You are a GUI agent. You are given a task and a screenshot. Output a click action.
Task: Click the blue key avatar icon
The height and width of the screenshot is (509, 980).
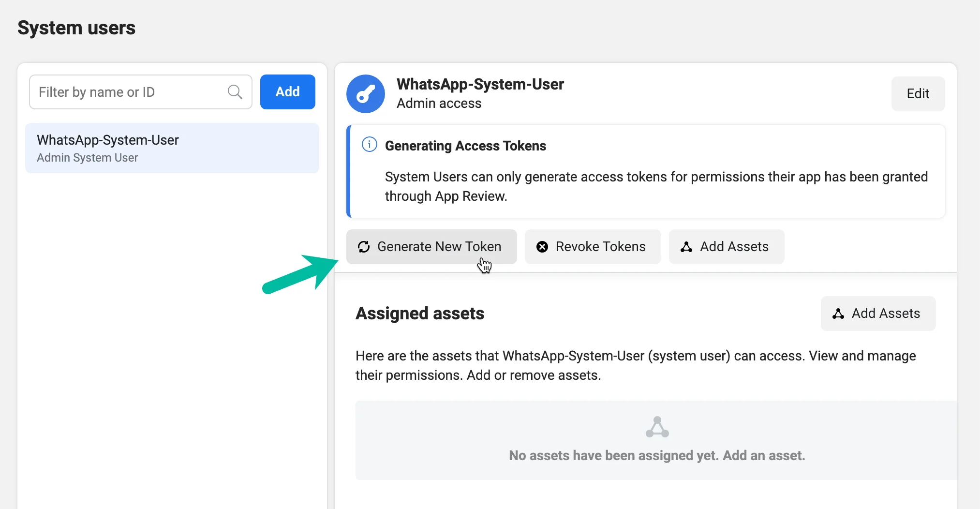pyautogui.click(x=366, y=94)
